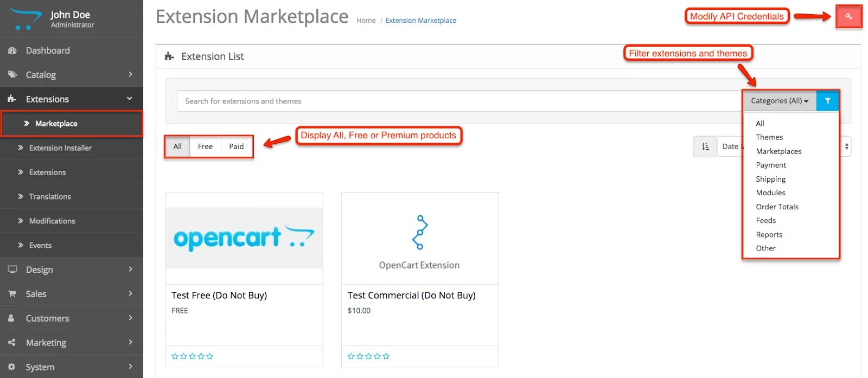Expand the Customers menu chevron
This screenshot has width=868, height=378.
pos(131,318)
